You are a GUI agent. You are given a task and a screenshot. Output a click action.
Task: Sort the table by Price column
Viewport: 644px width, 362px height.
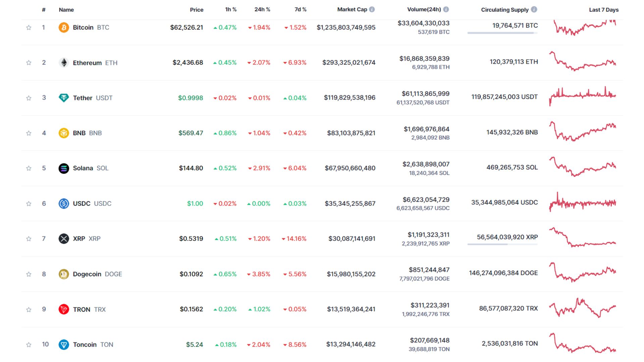pos(197,10)
